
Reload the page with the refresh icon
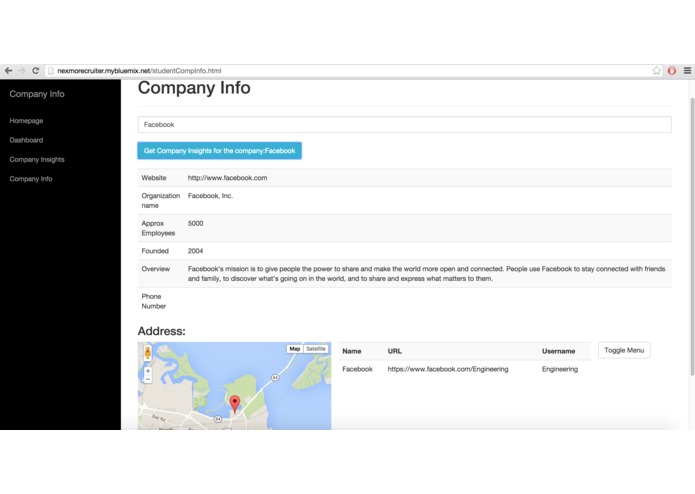35,70
